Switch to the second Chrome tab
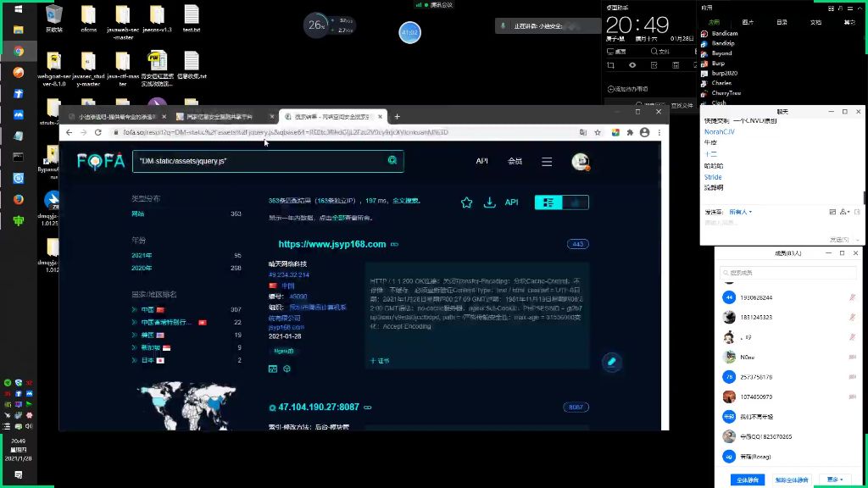The width and height of the screenshot is (868, 488). 224,117
